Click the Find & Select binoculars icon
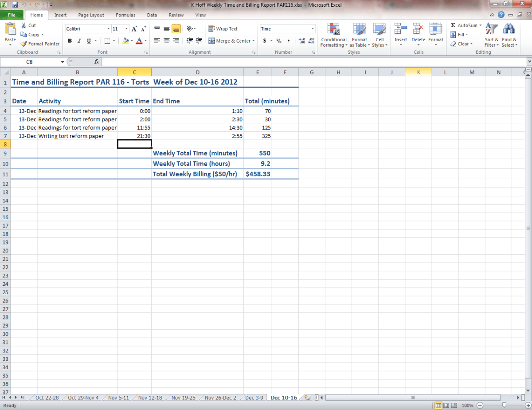This screenshot has width=532, height=410. [x=509, y=30]
